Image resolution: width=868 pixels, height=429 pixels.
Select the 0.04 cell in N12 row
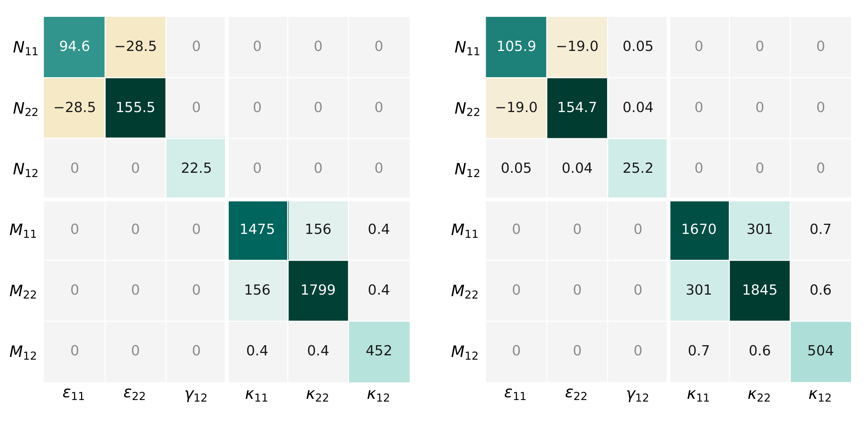pos(577,168)
